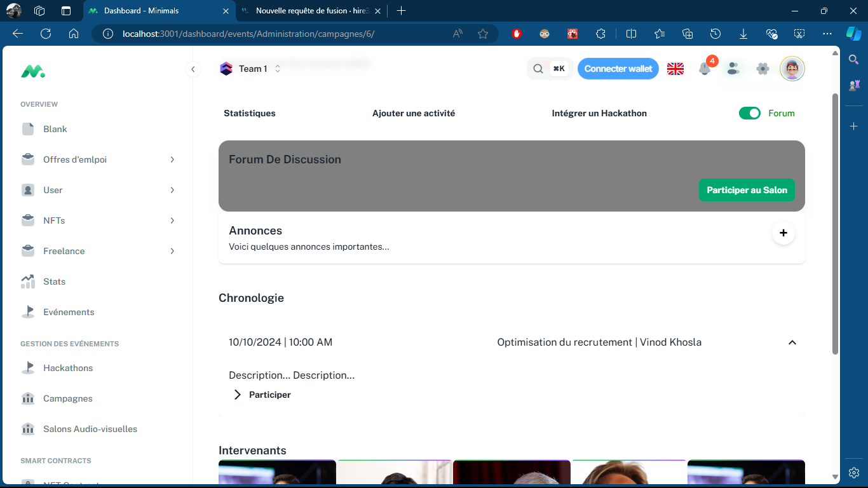Open the Blank page sidebar item
The image size is (868, 488).
[98, 129]
